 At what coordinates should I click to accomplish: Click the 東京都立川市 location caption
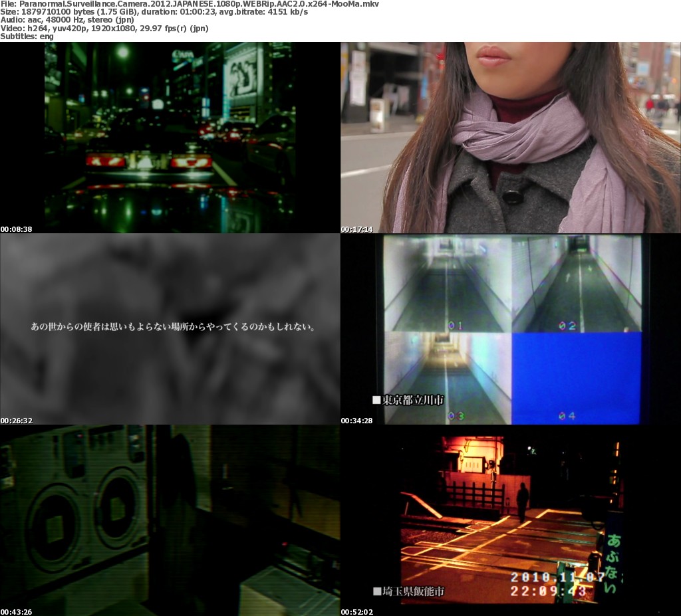click(x=408, y=400)
